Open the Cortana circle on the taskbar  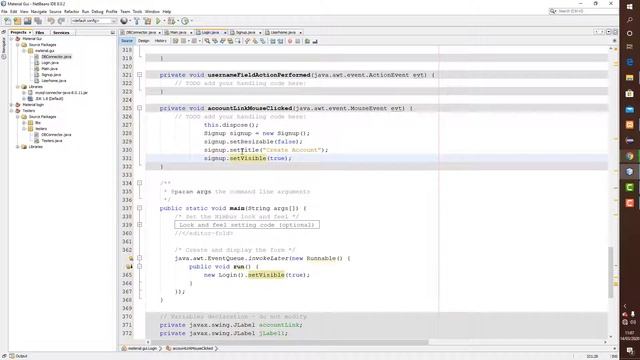click(629, 33)
